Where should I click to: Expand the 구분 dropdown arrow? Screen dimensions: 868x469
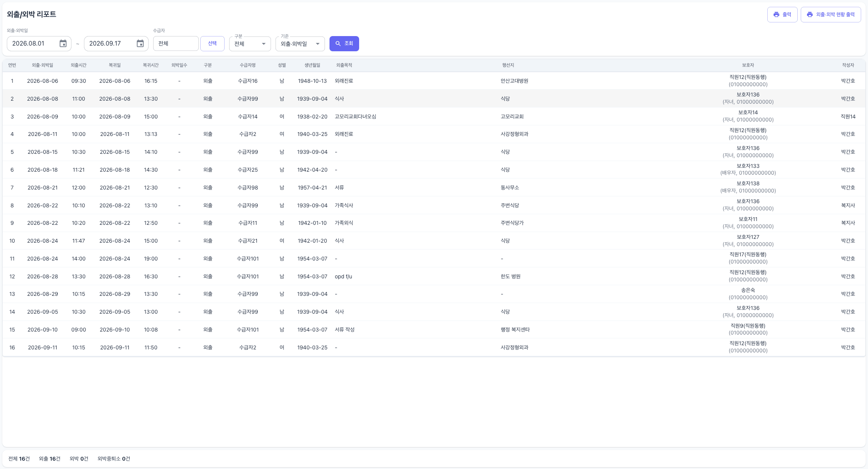click(264, 44)
